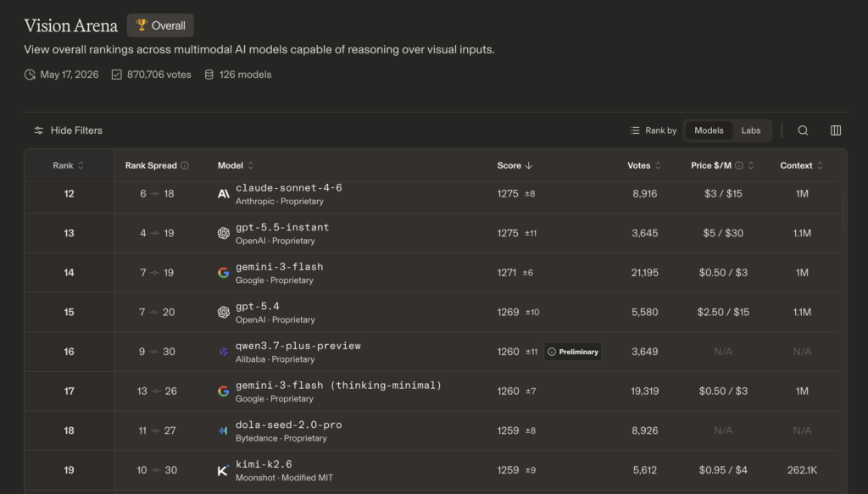Click the checkbox icon beside 870,706 votes
The image size is (868, 494).
[116, 75]
